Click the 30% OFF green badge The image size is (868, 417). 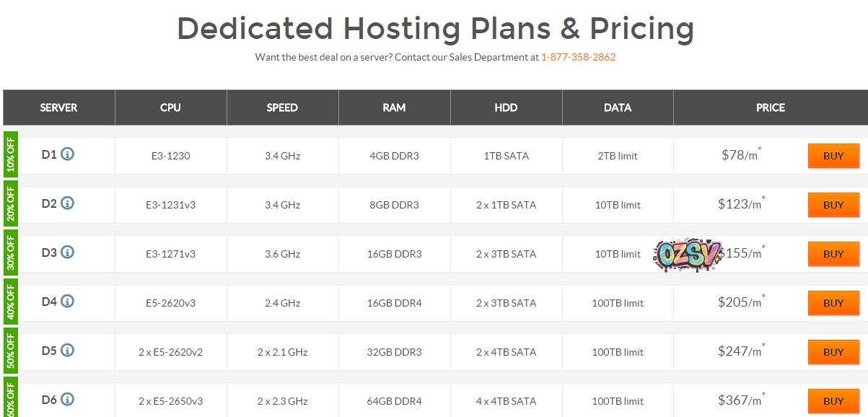11,253
